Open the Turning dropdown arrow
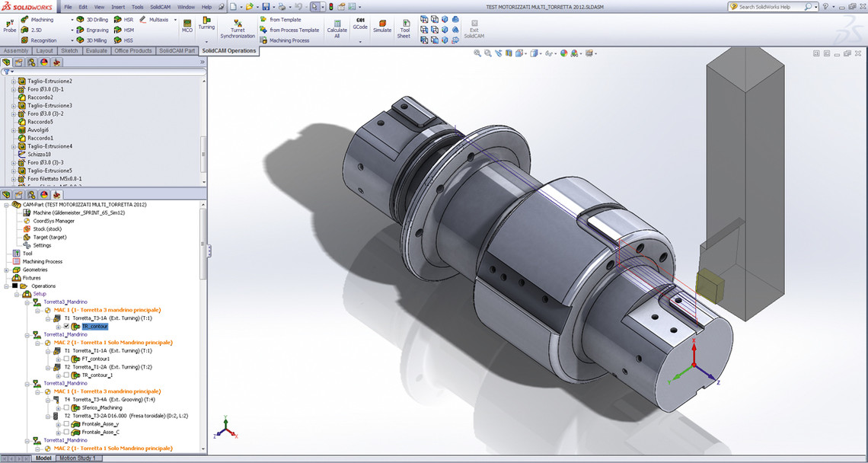Image resolution: width=868 pixels, height=463 pixels. [x=206, y=42]
